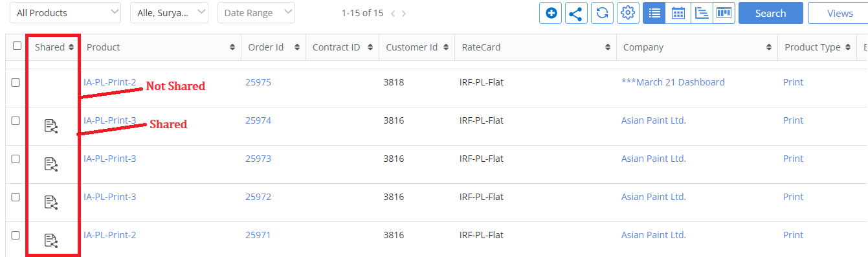This screenshot has width=868, height=257.
Task: Go to next page arrow
Action: pyautogui.click(x=404, y=13)
